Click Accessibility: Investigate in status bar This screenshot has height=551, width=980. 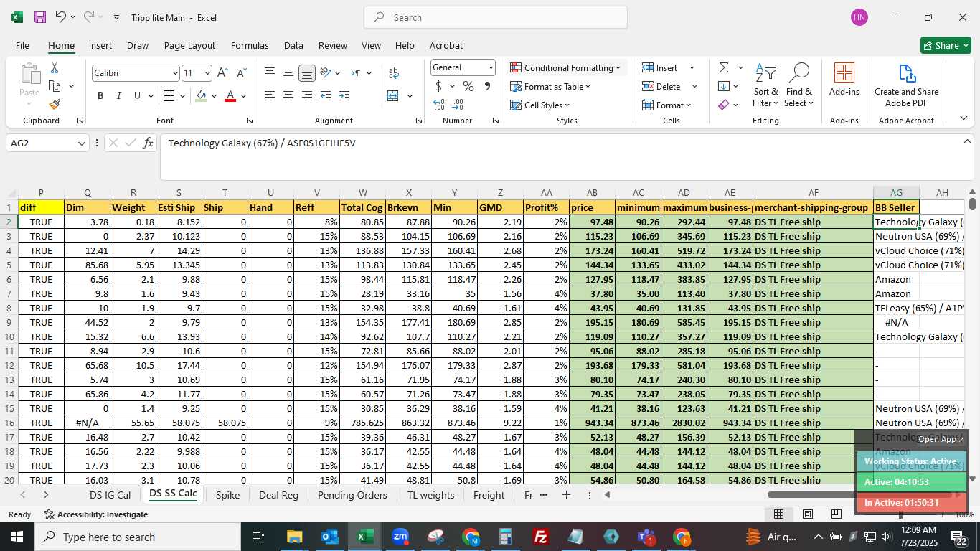96,514
